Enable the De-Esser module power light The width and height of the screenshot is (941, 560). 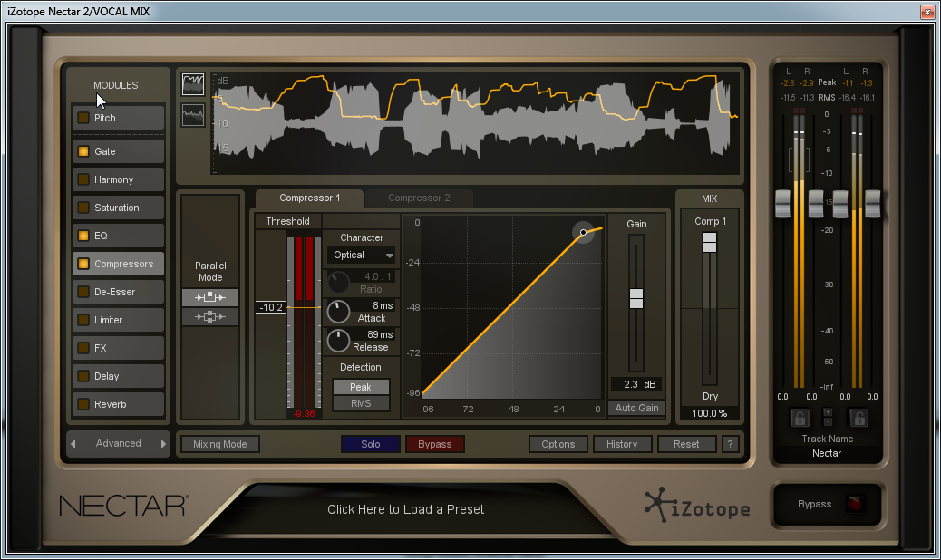click(83, 292)
